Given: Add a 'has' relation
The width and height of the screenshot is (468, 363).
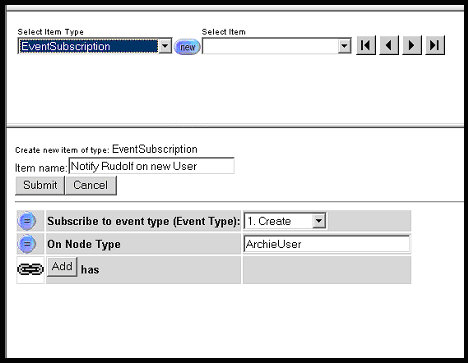Looking at the screenshot, I should tap(62, 266).
